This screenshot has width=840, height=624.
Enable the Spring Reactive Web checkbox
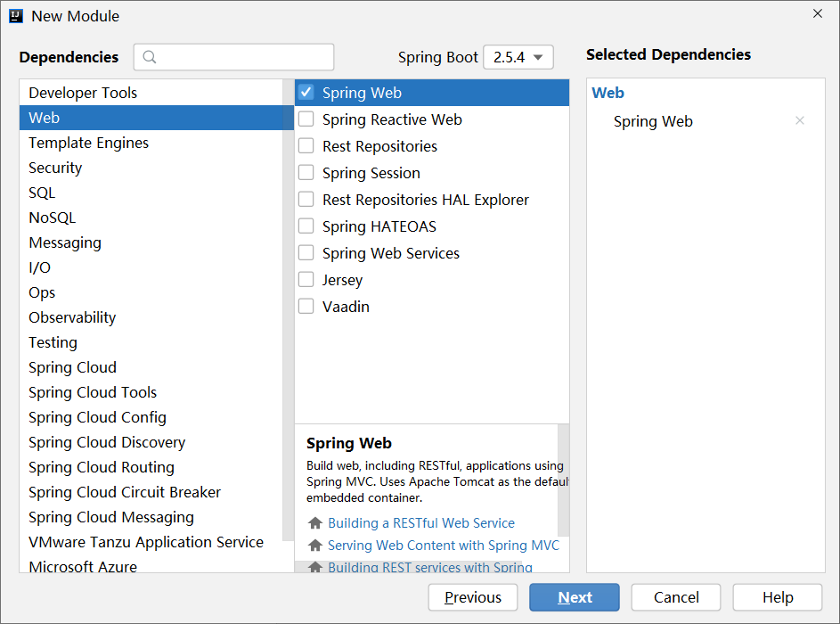click(x=306, y=119)
